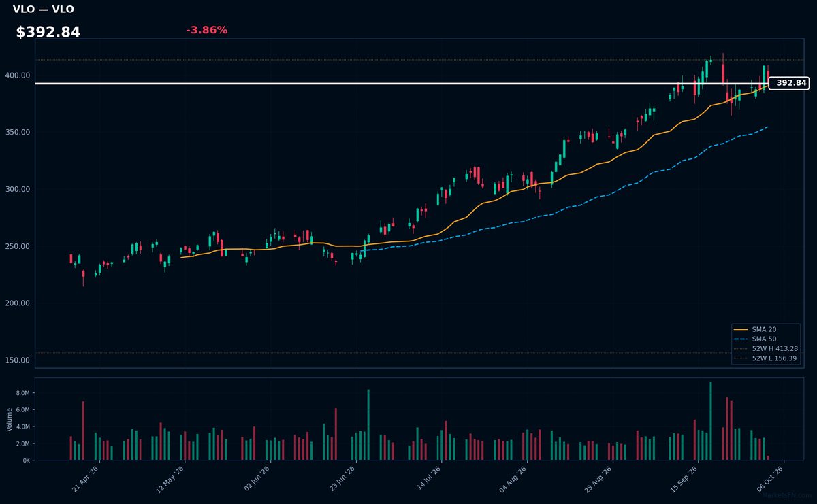
Task: Click the 250.00 price axis label
Action: (18, 246)
